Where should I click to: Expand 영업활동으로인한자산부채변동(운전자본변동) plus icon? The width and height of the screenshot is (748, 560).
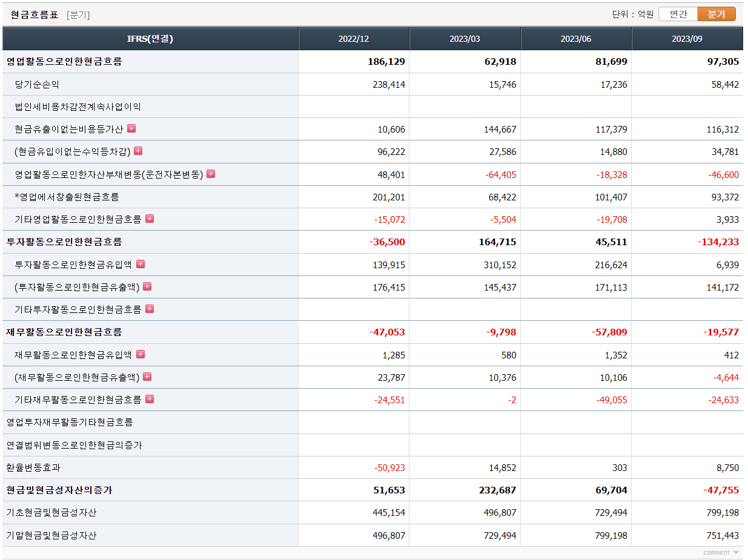click(211, 174)
